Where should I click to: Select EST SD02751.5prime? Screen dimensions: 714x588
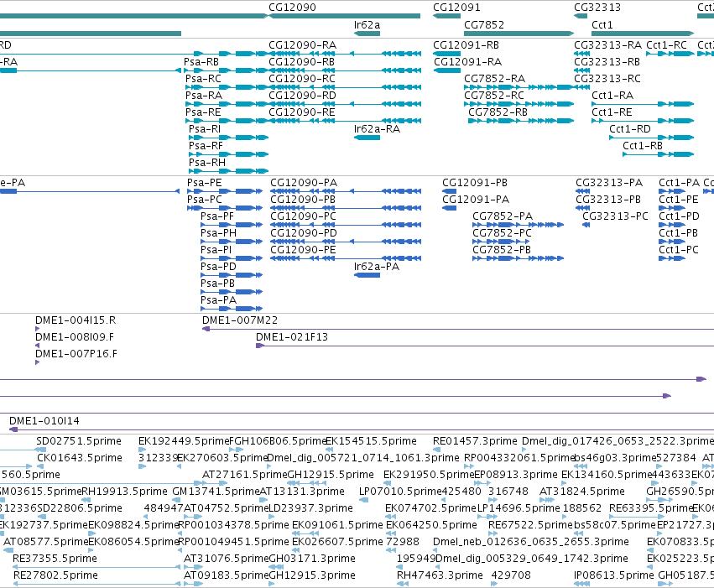point(79,441)
